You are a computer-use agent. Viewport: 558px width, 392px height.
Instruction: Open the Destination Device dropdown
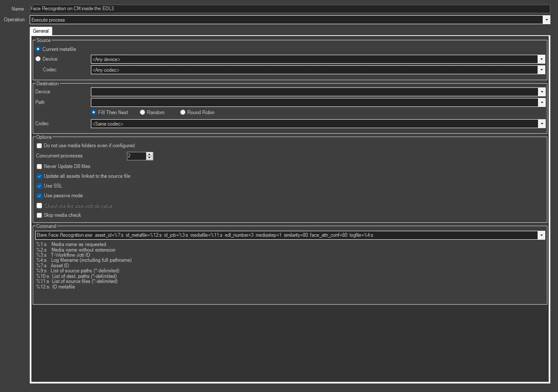click(541, 92)
